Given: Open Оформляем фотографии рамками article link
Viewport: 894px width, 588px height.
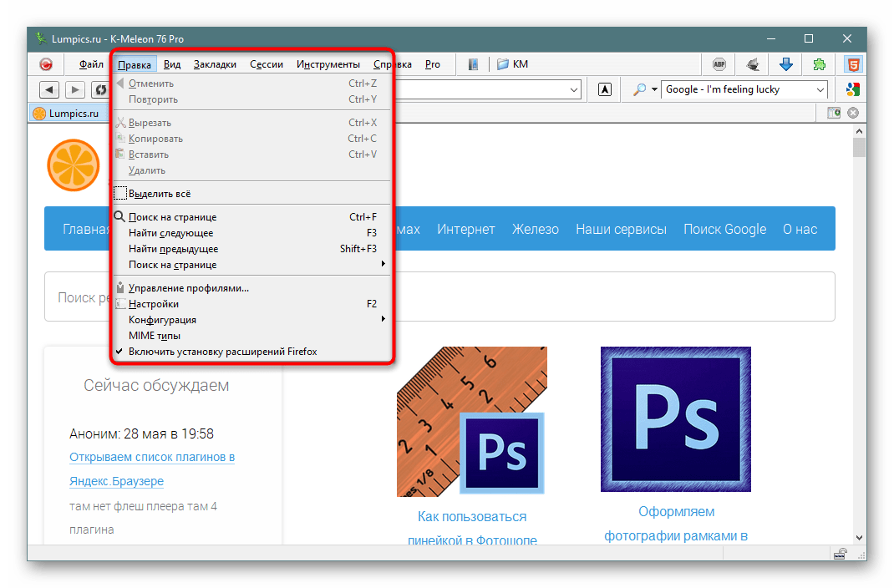Looking at the screenshot, I should pos(676,524).
